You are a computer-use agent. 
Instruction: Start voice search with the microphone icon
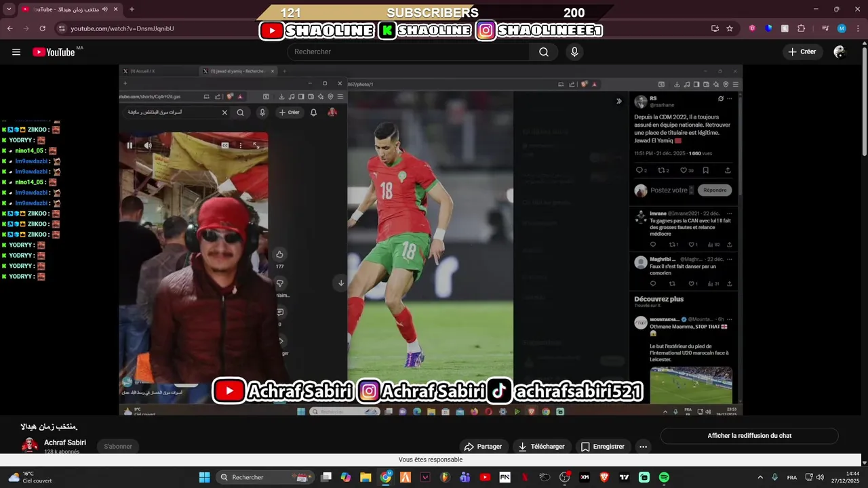(x=574, y=52)
